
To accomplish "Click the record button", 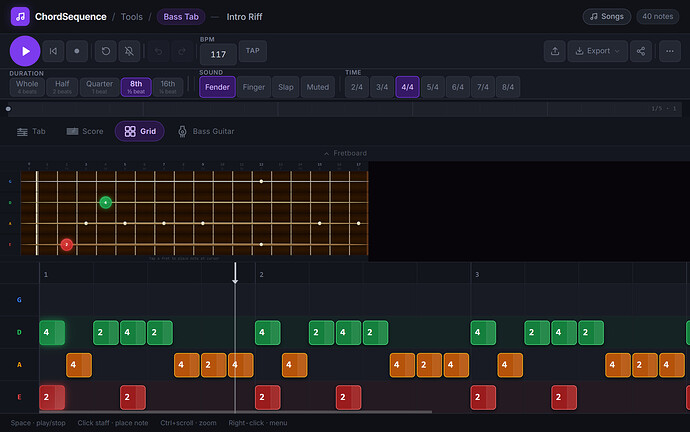I will (x=77, y=51).
